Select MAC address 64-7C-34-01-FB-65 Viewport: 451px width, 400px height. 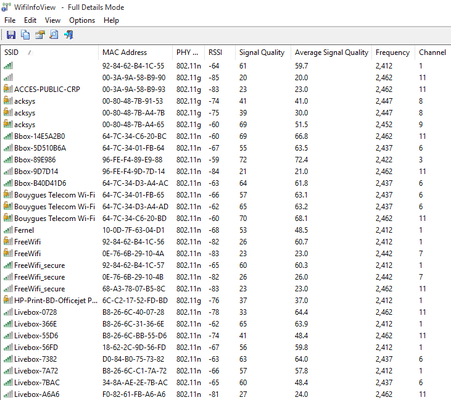coord(133,195)
